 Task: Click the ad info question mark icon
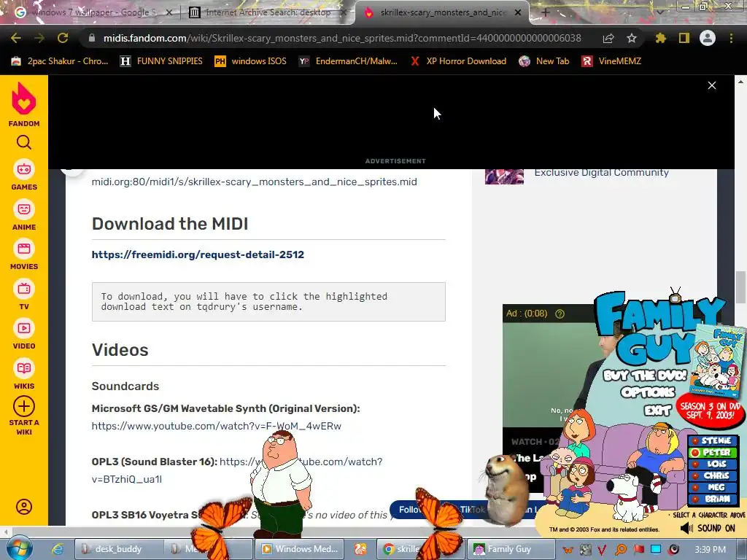[560, 314]
